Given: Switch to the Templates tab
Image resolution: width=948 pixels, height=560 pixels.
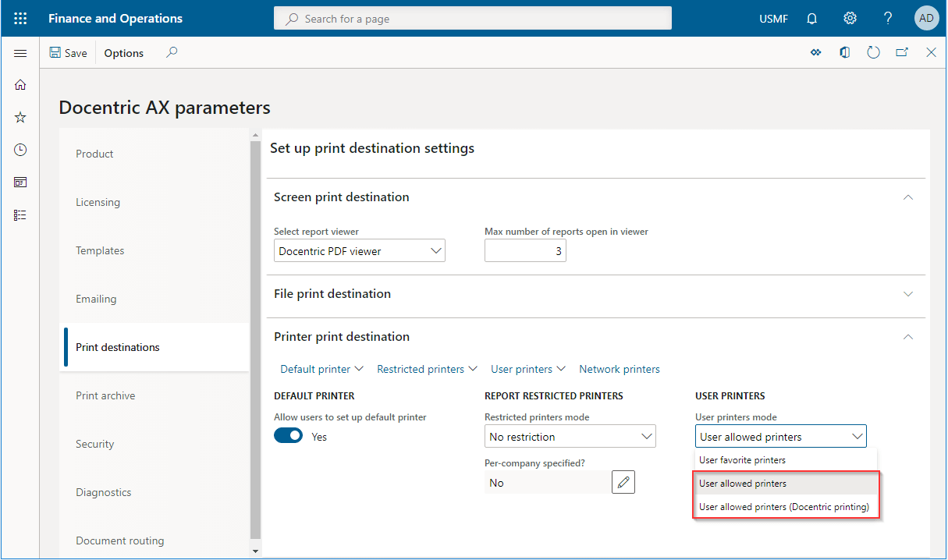Looking at the screenshot, I should pos(154,250).
